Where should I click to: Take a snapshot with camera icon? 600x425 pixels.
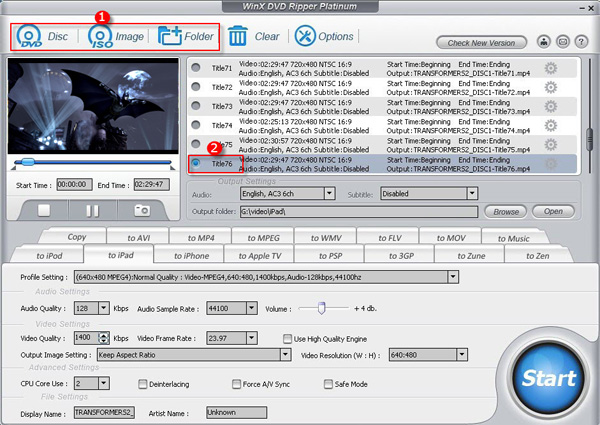tap(142, 210)
